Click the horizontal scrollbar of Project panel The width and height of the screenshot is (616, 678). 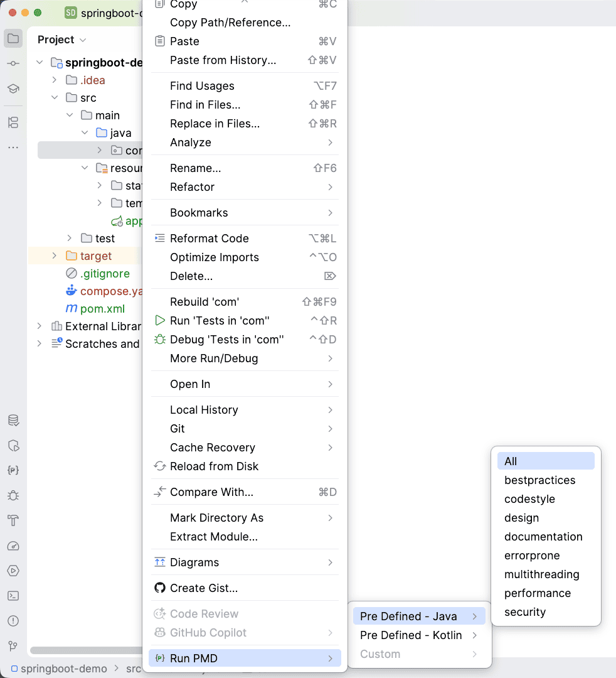86,651
